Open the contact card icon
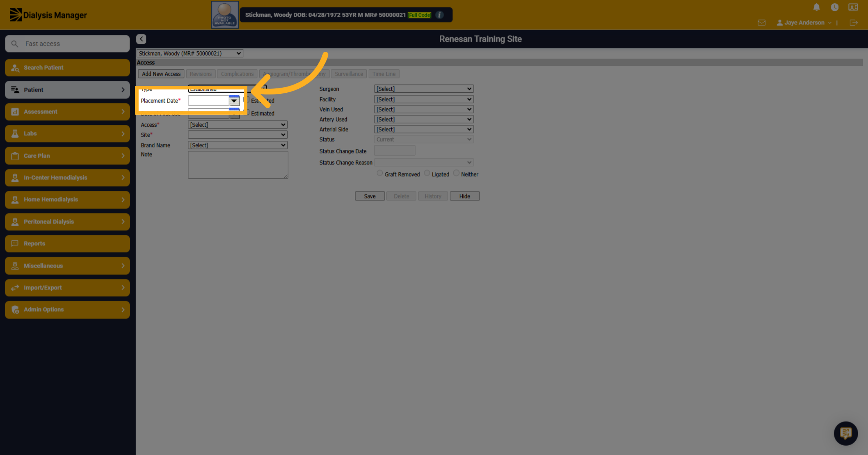The height and width of the screenshot is (455, 868). (853, 7)
